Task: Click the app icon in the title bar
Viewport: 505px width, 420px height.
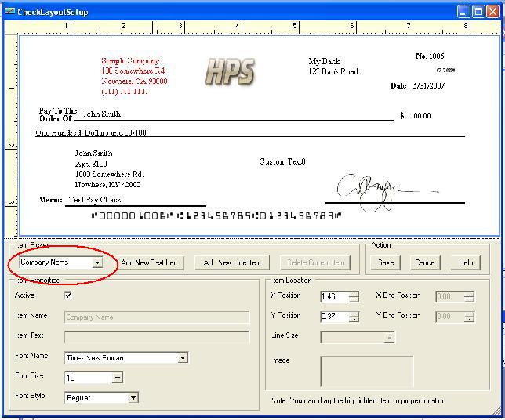Action: (x=9, y=12)
